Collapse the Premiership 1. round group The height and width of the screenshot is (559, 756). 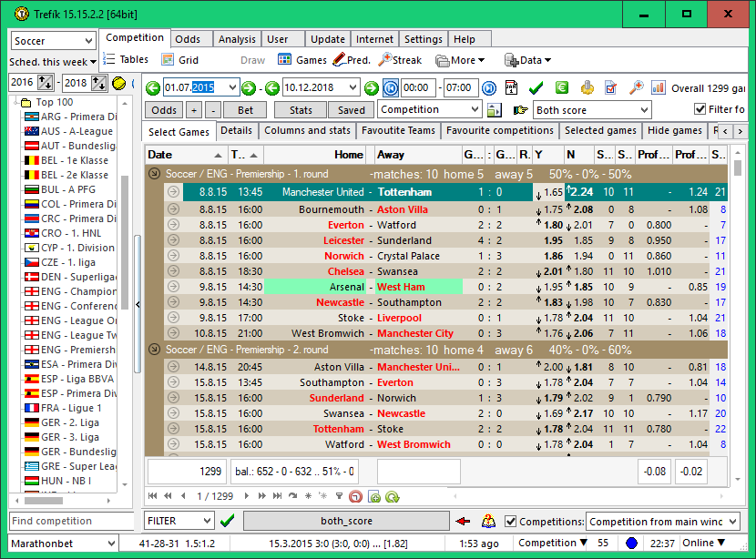click(x=154, y=173)
